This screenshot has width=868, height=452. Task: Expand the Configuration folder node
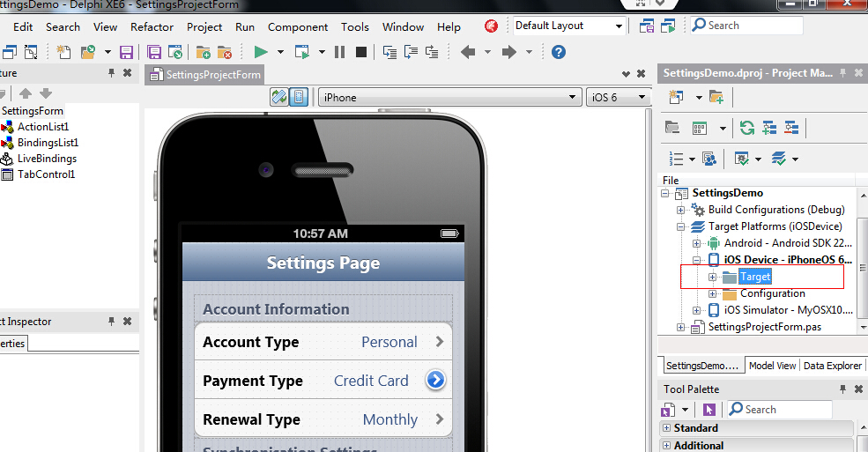(712, 293)
